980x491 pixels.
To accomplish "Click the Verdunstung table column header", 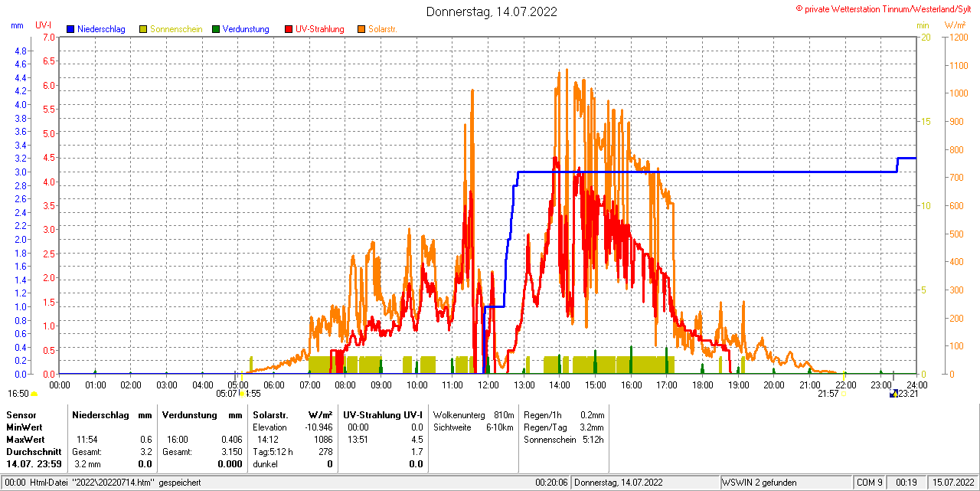I will [x=188, y=414].
